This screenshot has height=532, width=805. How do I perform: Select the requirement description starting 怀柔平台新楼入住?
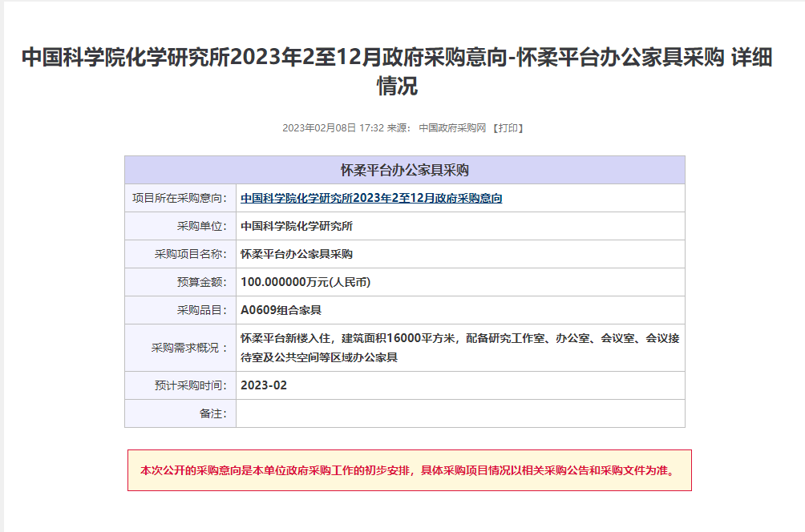point(460,348)
